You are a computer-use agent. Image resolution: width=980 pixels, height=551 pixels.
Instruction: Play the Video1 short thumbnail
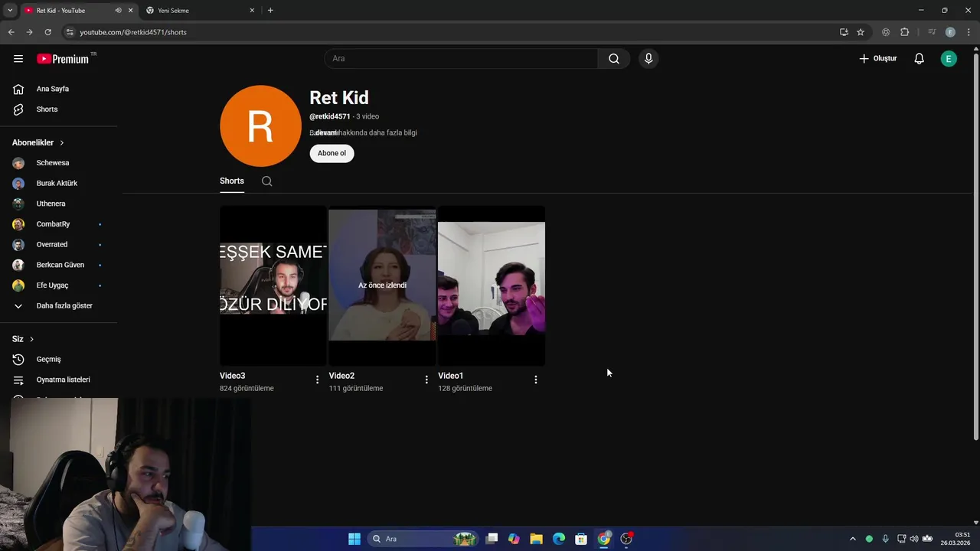pyautogui.click(x=492, y=285)
